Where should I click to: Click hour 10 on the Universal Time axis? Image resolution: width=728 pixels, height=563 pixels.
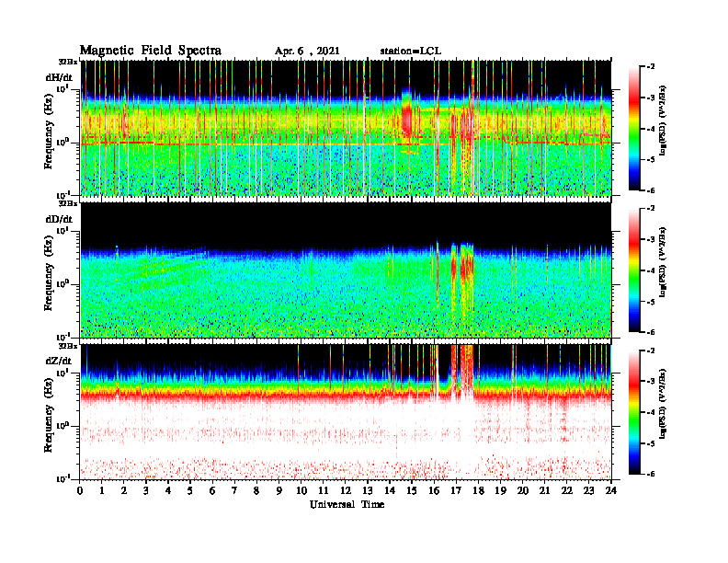tap(301, 490)
